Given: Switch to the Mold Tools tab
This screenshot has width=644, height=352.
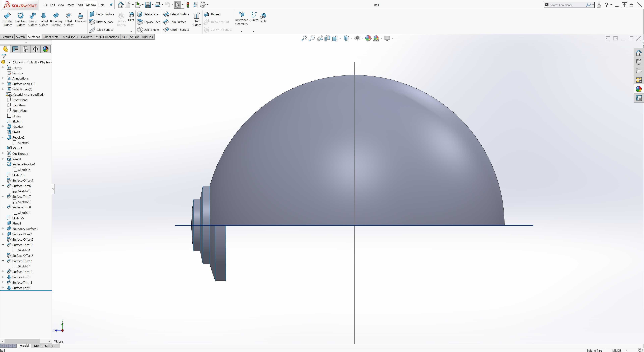Looking at the screenshot, I should 70,37.
